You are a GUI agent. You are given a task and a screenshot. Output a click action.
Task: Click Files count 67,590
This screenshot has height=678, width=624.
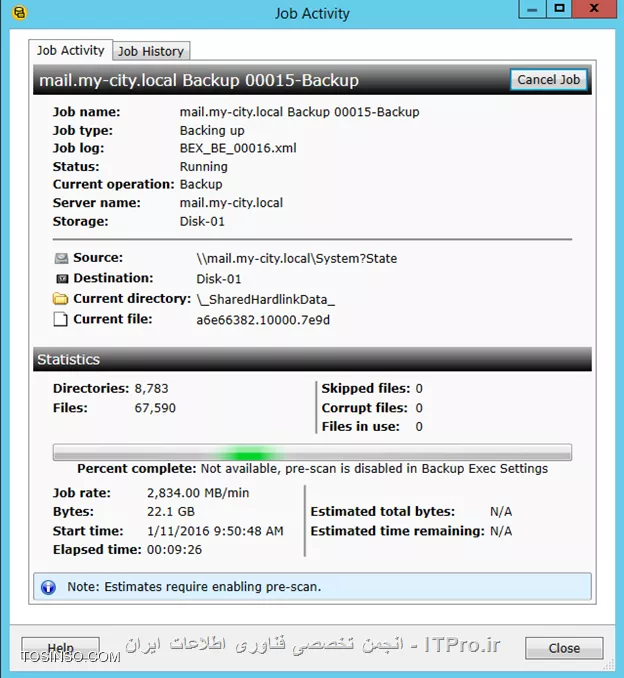pyautogui.click(x=155, y=408)
